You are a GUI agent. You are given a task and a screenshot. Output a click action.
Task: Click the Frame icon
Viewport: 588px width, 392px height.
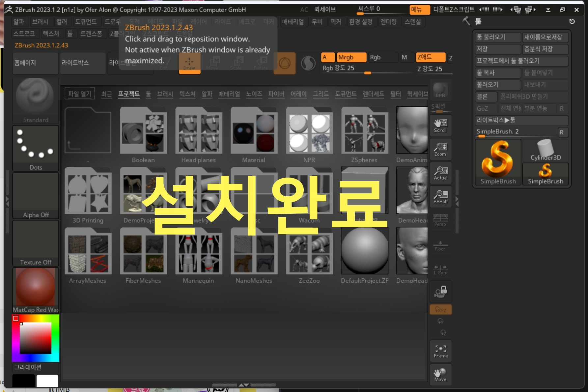click(x=440, y=351)
